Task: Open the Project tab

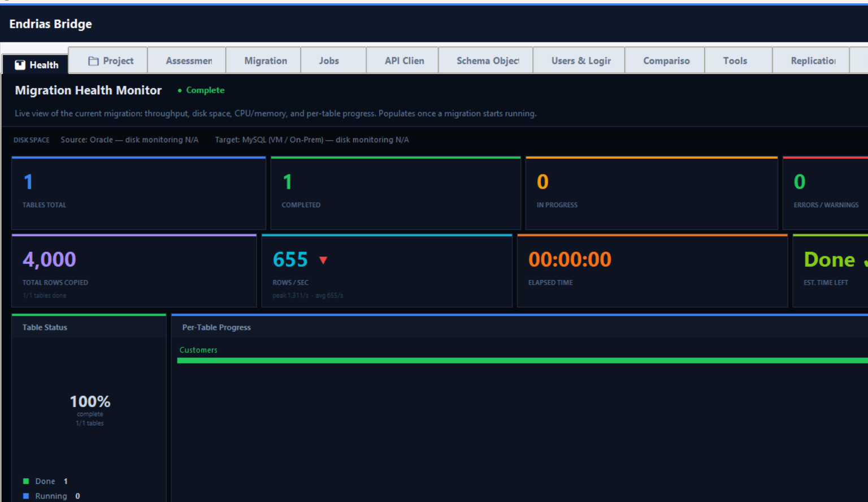Action: [x=108, y=60]
